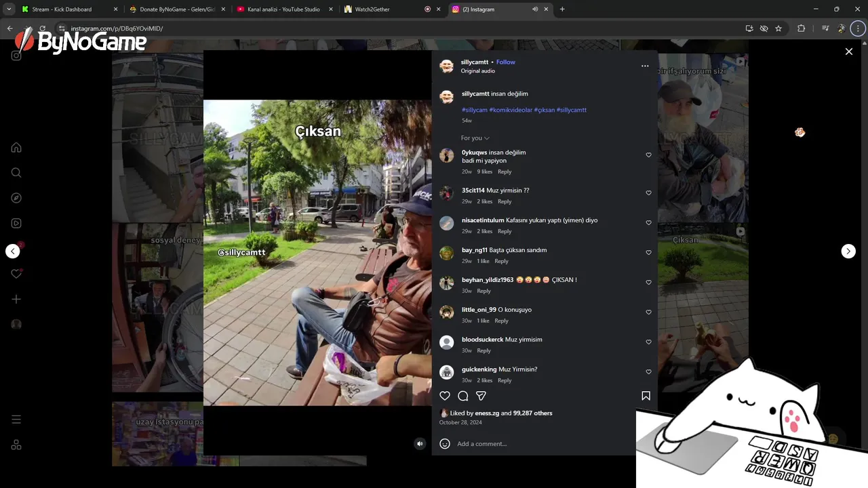Open the browser tab search dropdown arrow
This screenshot has width=868, height=488.
point(9,9)
